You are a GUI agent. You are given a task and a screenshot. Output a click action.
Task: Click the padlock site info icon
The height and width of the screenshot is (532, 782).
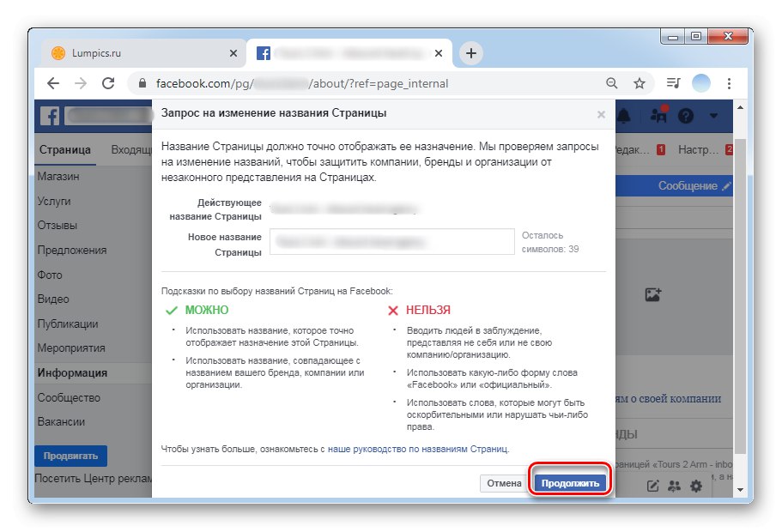pyautogui.click(x=142, y=83)
